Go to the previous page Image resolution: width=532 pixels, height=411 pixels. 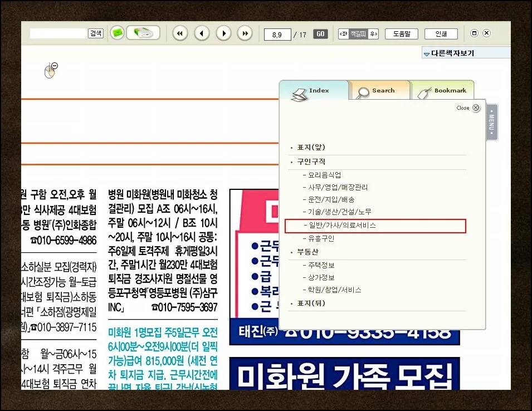click(202, 33)
